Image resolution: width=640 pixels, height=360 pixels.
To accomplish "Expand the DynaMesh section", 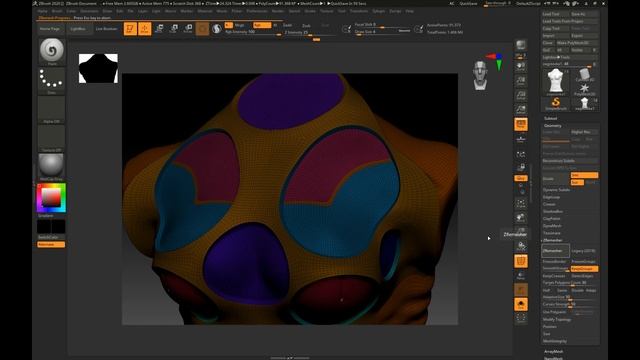I will 552,226.
